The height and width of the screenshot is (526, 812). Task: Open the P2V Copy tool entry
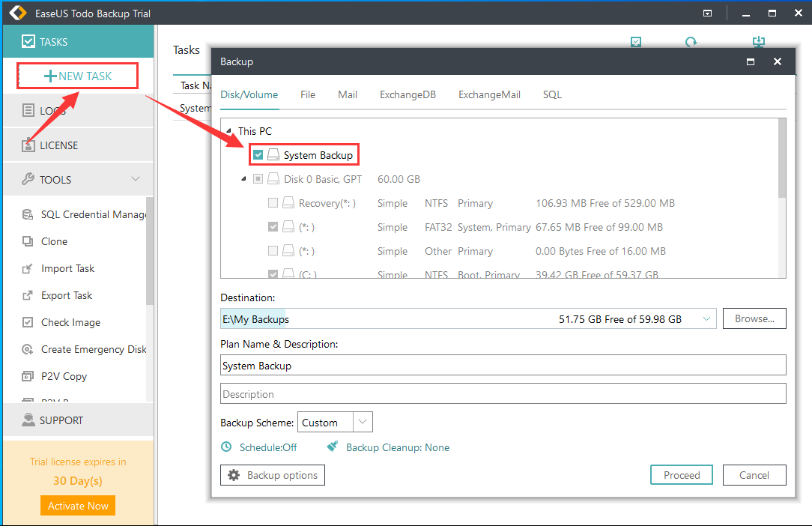click(x=64, y=376)
